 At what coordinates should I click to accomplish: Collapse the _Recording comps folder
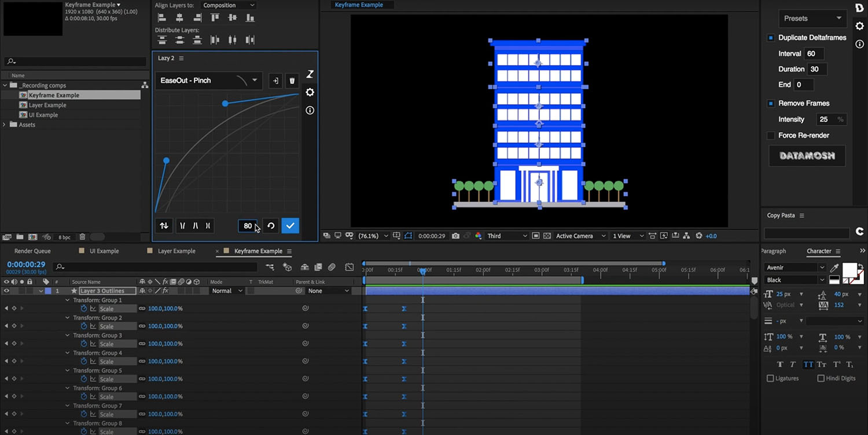pyautogui.click(x=5, y=86)
